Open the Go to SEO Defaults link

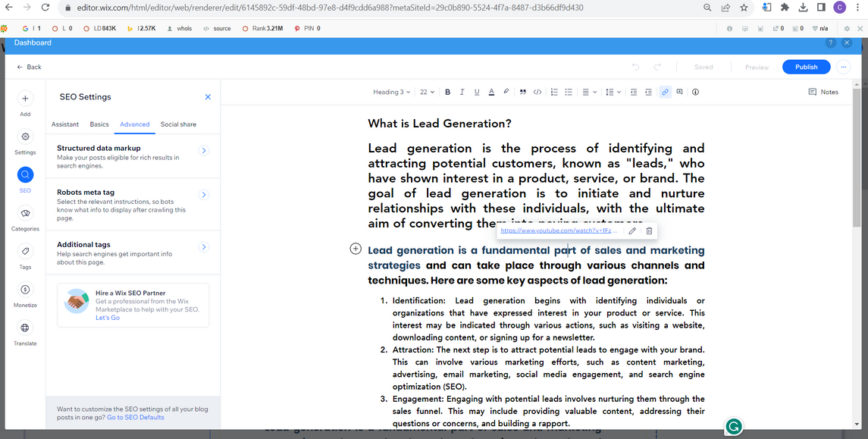(136, 418)
